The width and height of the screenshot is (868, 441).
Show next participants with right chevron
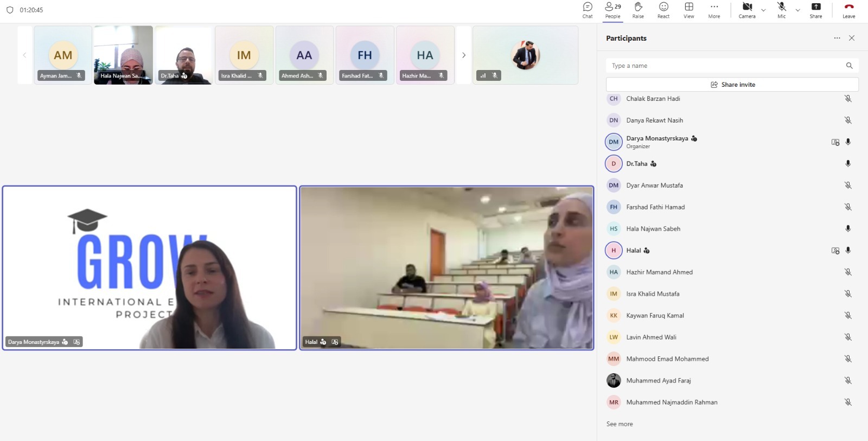(463, 55)
